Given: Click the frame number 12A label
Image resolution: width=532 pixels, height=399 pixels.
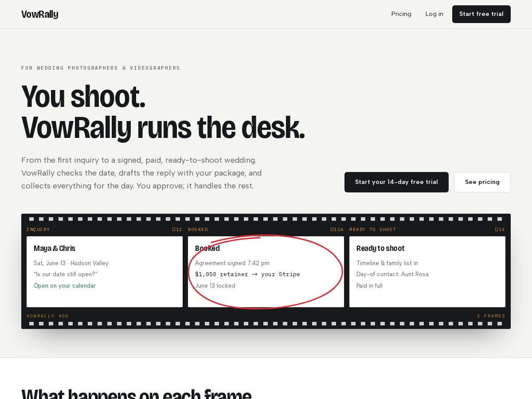Looking at the screenshot, I should coord(337,230).
